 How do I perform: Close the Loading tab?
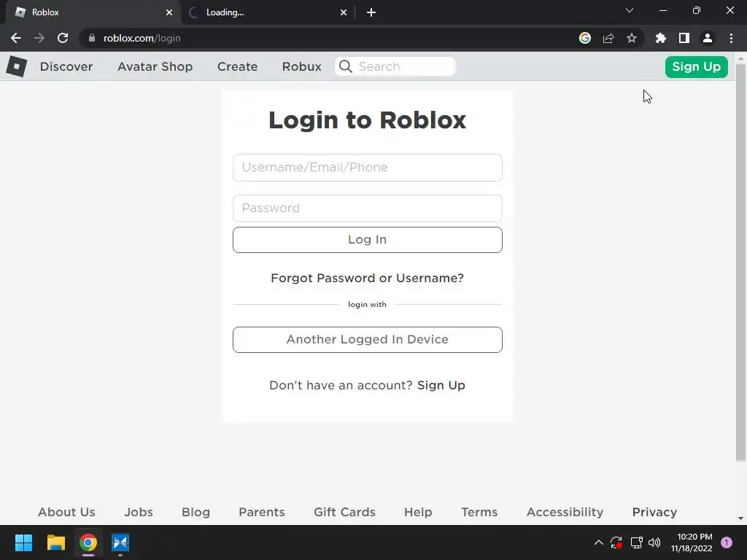(344, 12)
